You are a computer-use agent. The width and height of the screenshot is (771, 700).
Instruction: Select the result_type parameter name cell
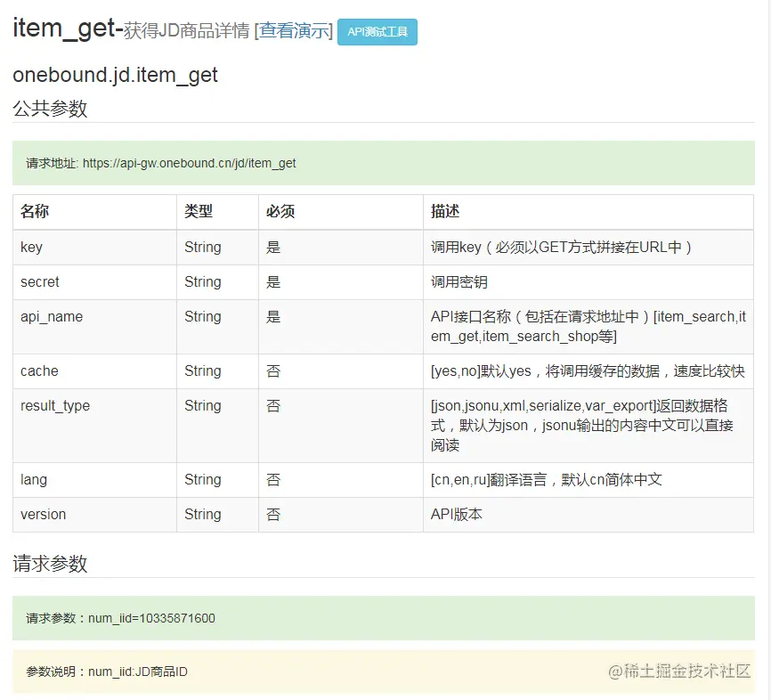point(94,426)
